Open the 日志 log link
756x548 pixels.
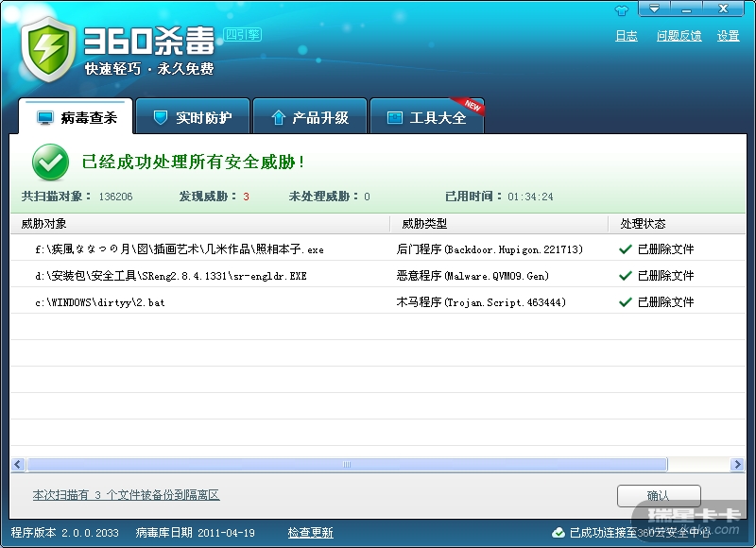627,36
